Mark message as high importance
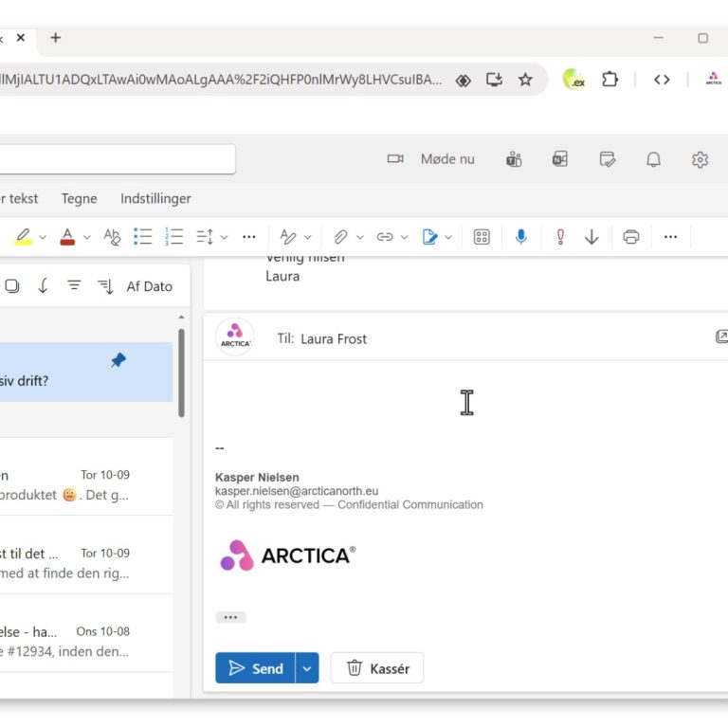Screen dimensions: 728x728 [x=560, y=237]
